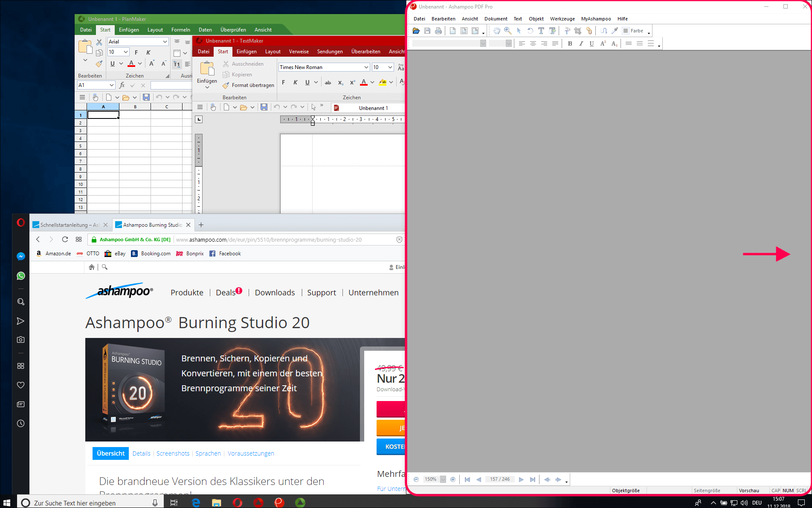The width and height of the screenshot is (812, 508).
Task: Go to first page in PDF Pro
Action: point(467,479)
